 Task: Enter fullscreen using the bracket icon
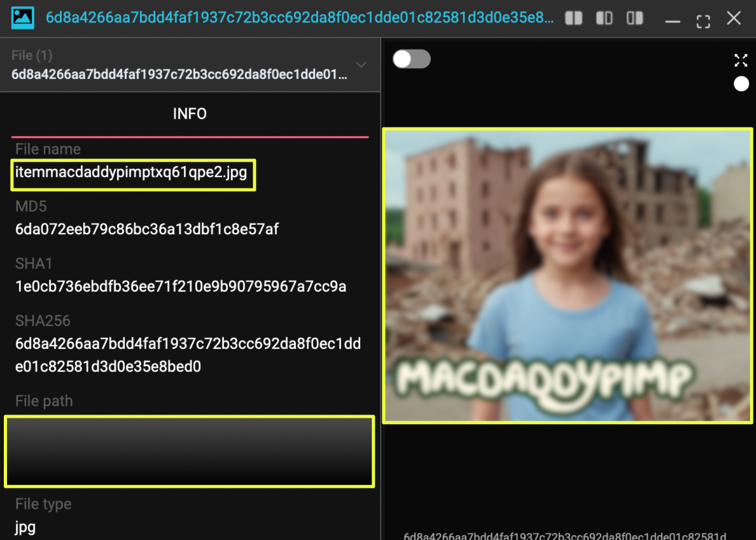click(703, 20)
